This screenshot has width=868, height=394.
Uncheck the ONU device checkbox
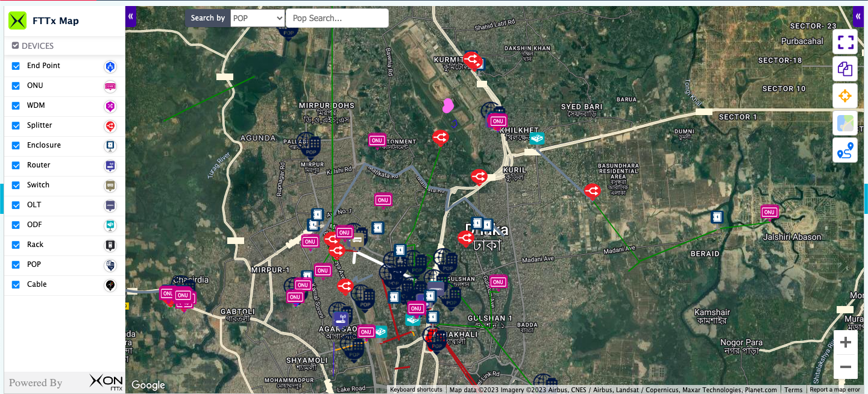pos(16,86)
